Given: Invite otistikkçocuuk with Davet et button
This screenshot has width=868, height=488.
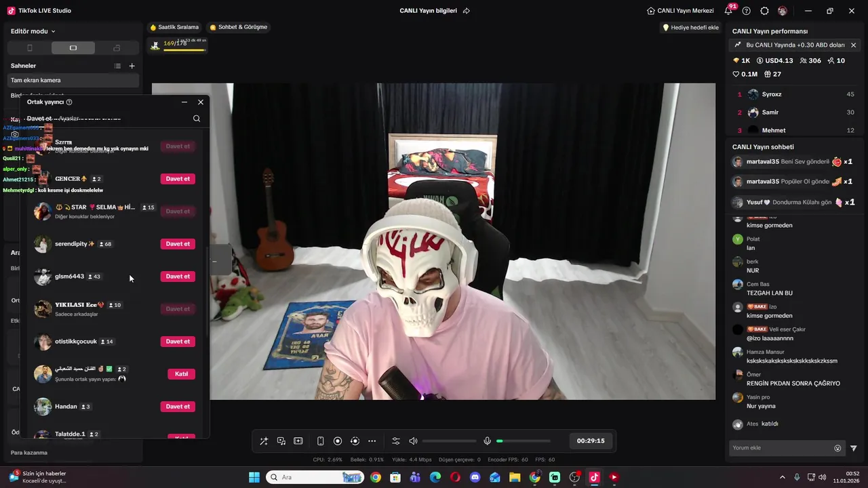Looking at the screenshot, I should click(x=178, y=342).
